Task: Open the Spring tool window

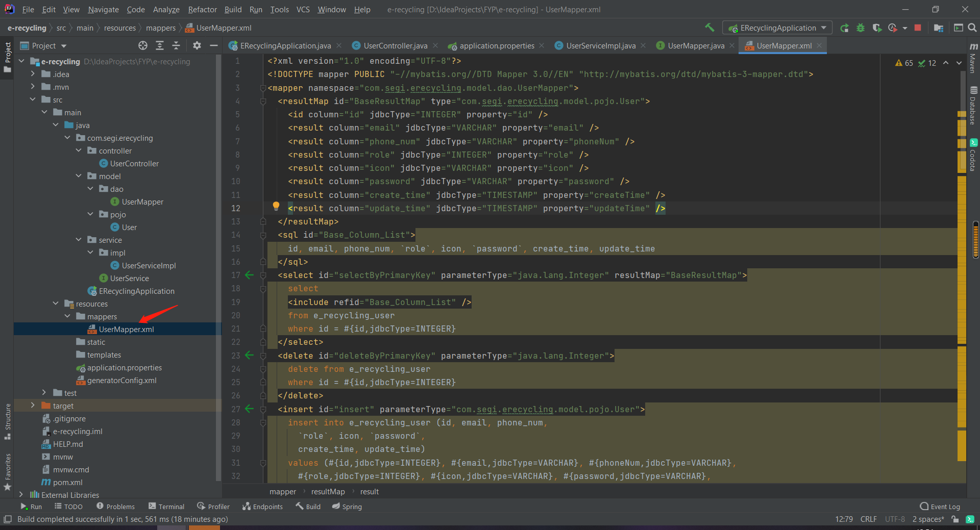Action: coord(347,507)
